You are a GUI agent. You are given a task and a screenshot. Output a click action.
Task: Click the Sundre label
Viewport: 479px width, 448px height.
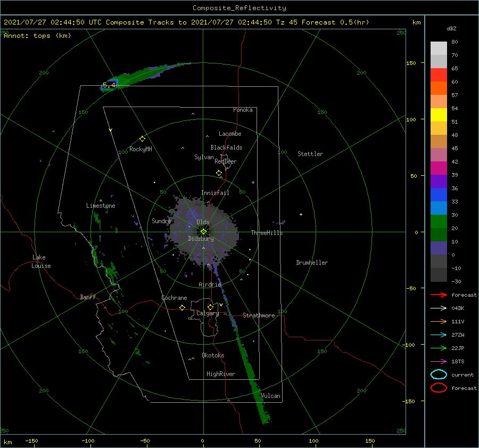pyautogui.click(x=161, y=221)
